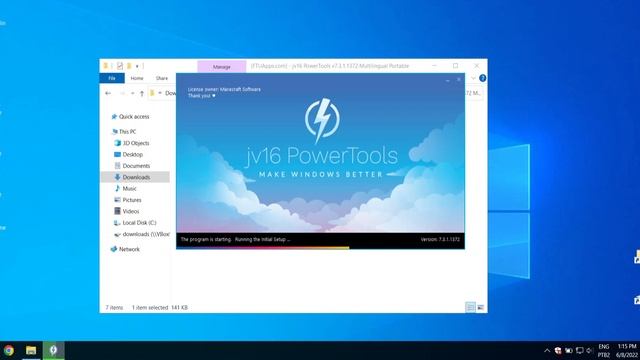
Task: Switch to the Home ribbon tab
Action: point(137,78)
